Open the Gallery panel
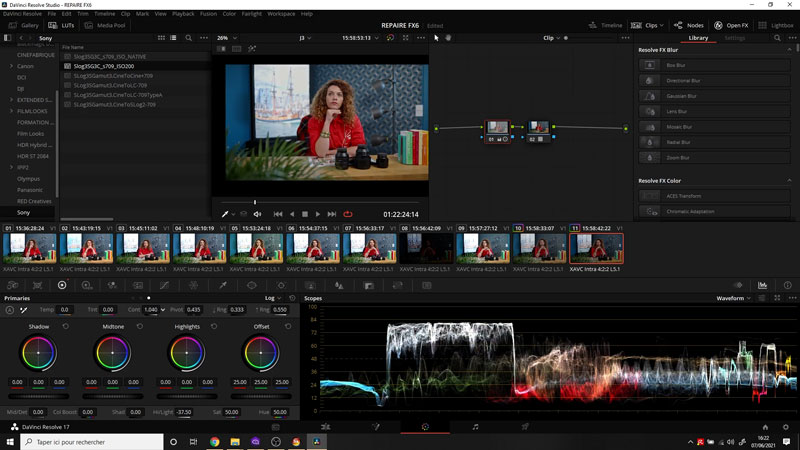This screenshot has width=800, height=450. (x=23, y=26)
